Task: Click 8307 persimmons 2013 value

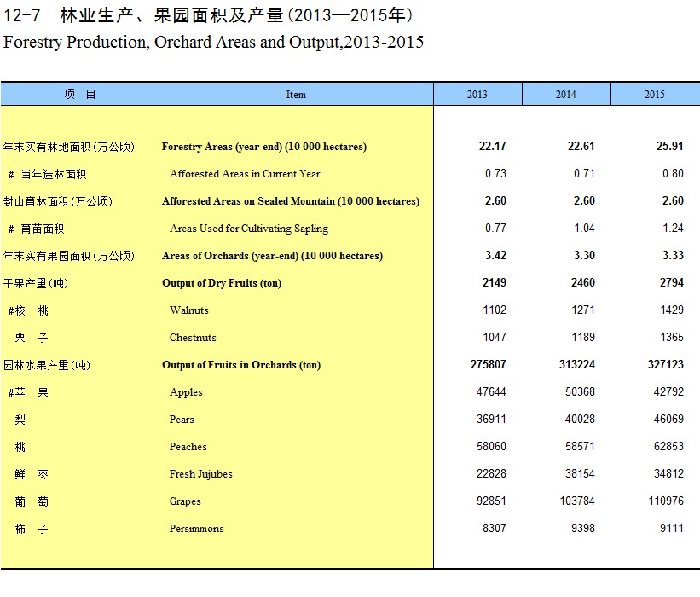Action: click(495, 528)
